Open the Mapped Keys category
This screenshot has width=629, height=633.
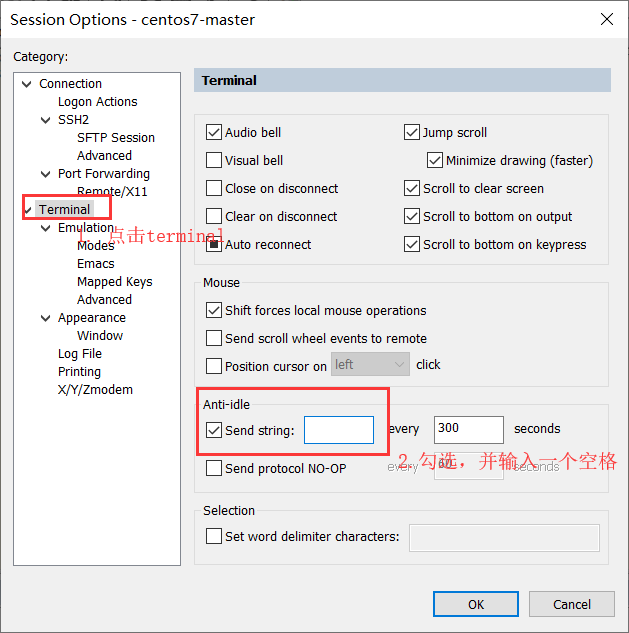pos(115,282)
